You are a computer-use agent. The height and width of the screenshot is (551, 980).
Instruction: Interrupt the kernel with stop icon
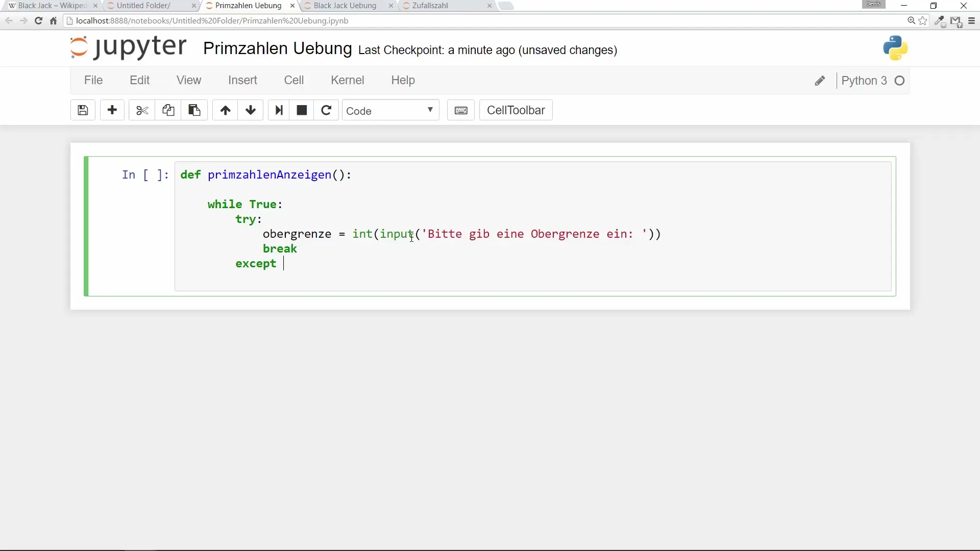(302, 110)
